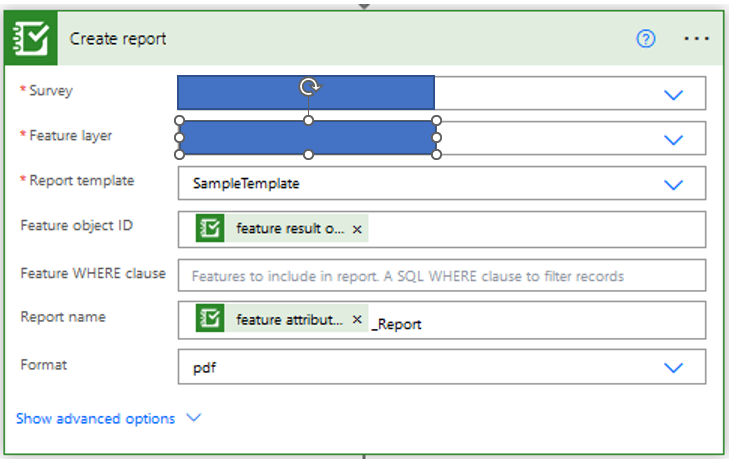The width and height of the screenshot is (729, 459).
Task: Remove the feature result token
Action: click(357, 229)
